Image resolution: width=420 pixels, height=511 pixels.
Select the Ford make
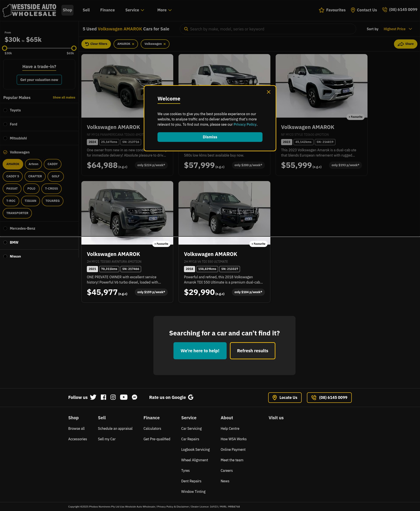point(39,124)
